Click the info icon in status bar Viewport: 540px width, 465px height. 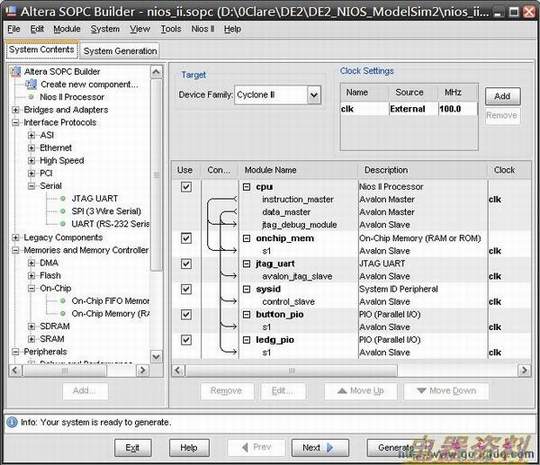click(12, 422)
